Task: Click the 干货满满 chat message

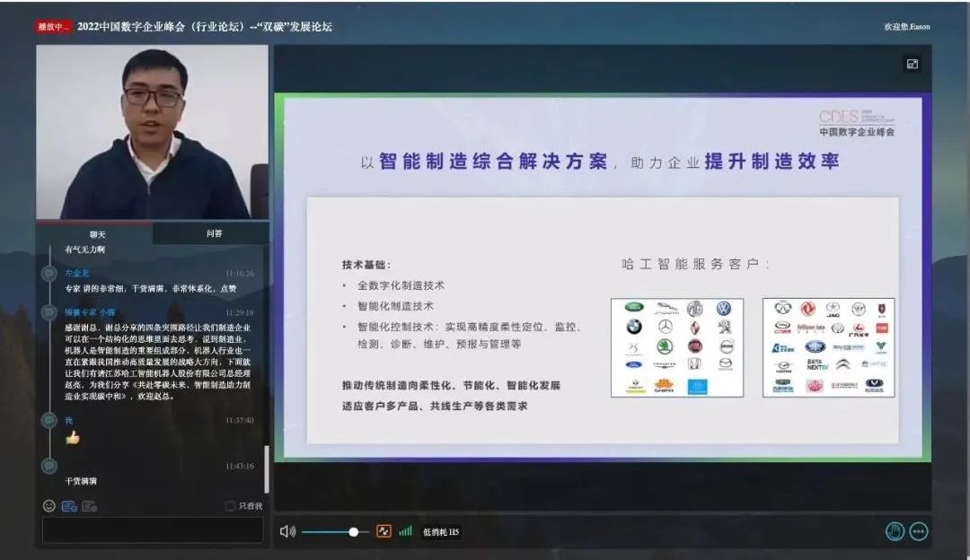Action: coord(81,481)
